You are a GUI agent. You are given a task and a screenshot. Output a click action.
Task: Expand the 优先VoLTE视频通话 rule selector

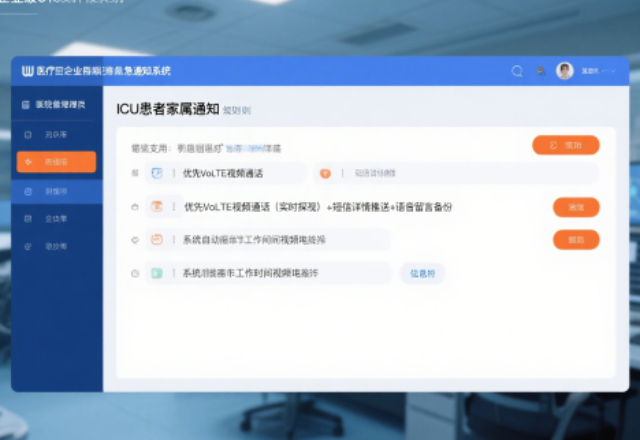click(225, 173)
